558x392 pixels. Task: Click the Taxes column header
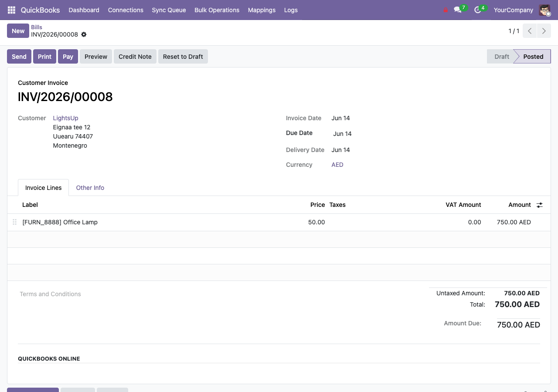pos(337,205)
